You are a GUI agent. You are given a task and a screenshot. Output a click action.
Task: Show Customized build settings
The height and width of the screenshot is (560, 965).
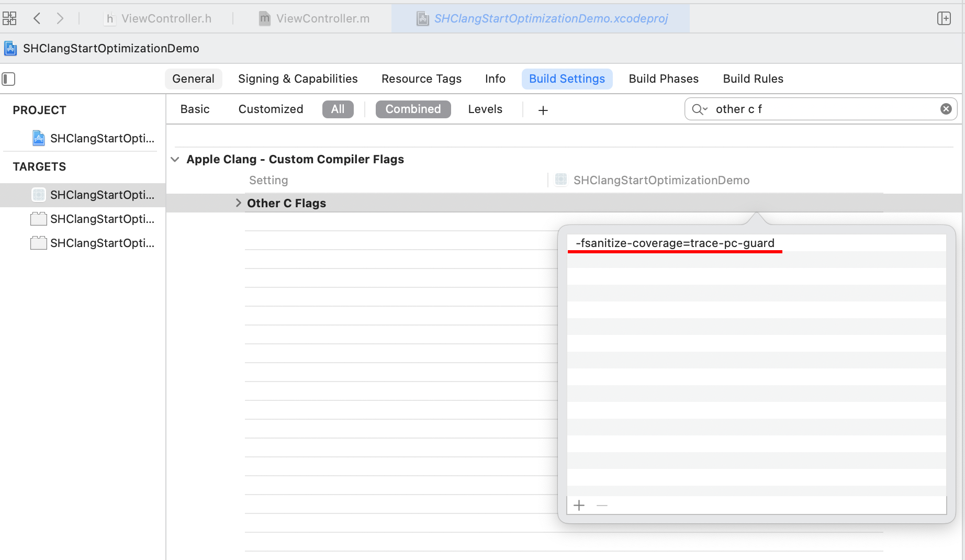(271, 109)
